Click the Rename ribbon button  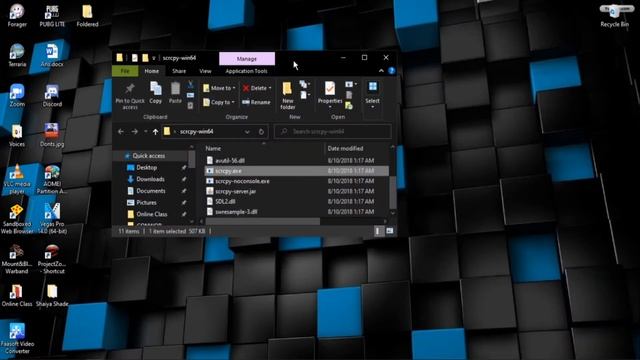tap(256, 102)
